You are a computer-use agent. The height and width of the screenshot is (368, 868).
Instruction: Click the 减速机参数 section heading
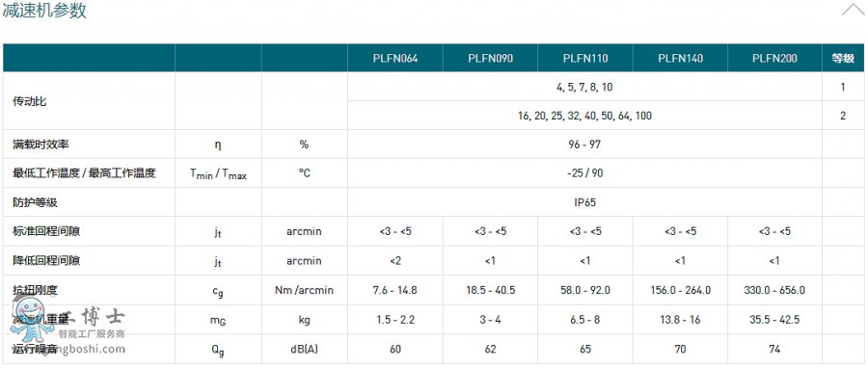click(x=44, y=10)
